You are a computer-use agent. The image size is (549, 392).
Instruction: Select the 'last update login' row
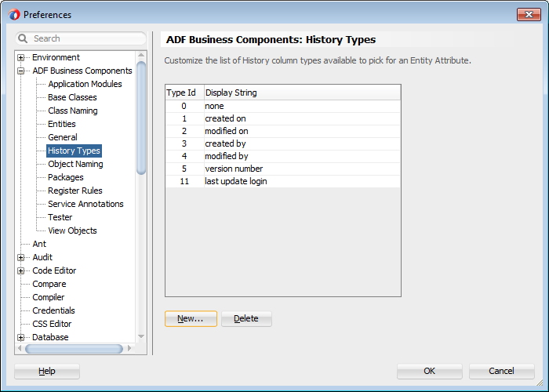click(283, 181)
